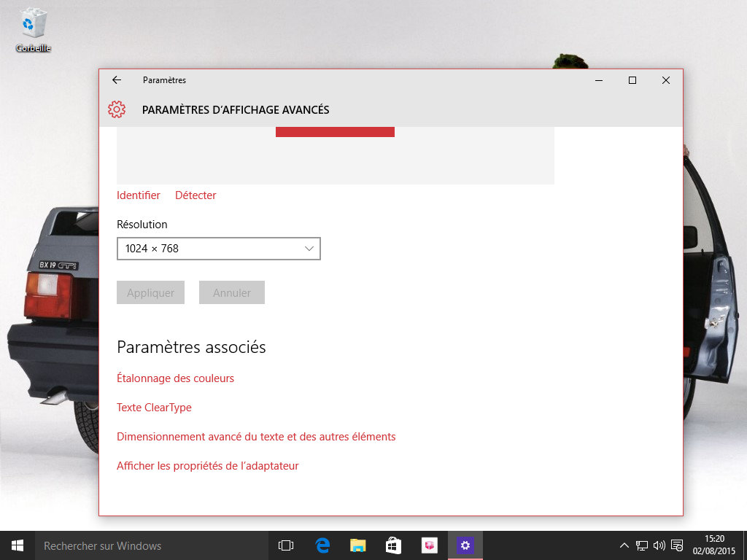The height and width of the screenshot is (560, 747).
Task: Open the network tray icon
Action: point(642,545)
